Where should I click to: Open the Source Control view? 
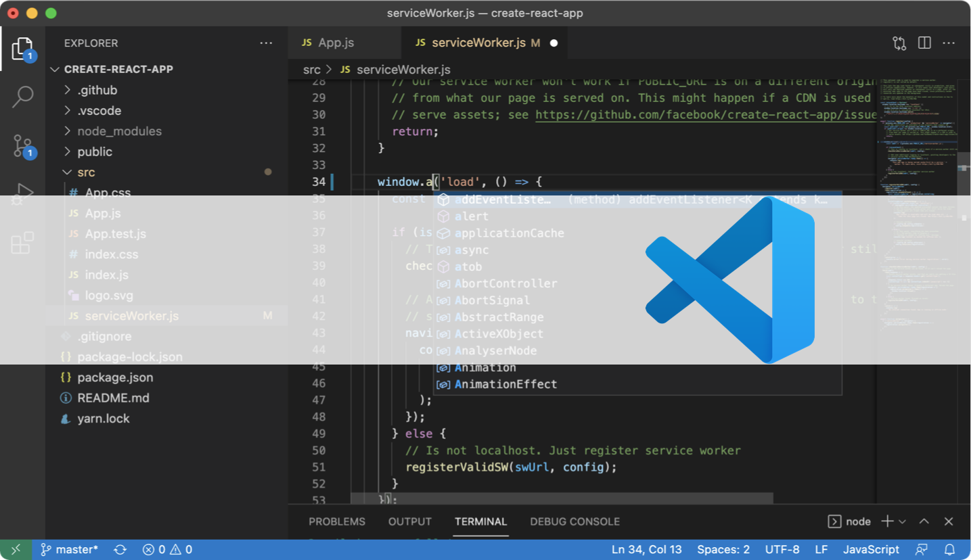point(22,145)
